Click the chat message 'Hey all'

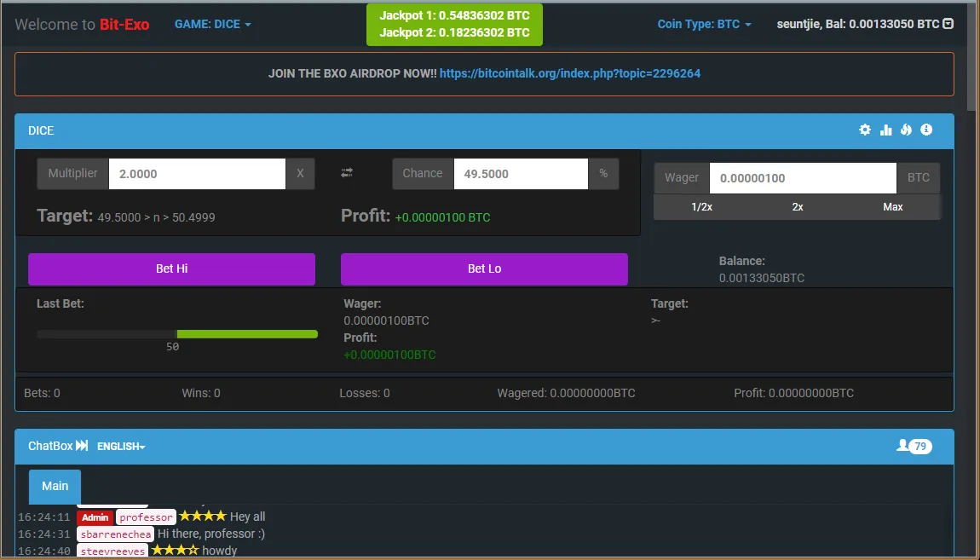(x=247, y=517)
